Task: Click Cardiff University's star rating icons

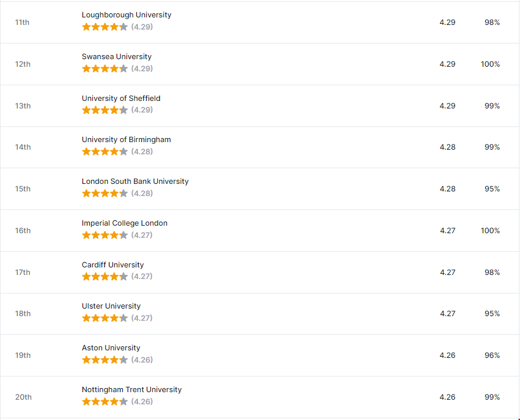Action: click(x=104, y=277)
